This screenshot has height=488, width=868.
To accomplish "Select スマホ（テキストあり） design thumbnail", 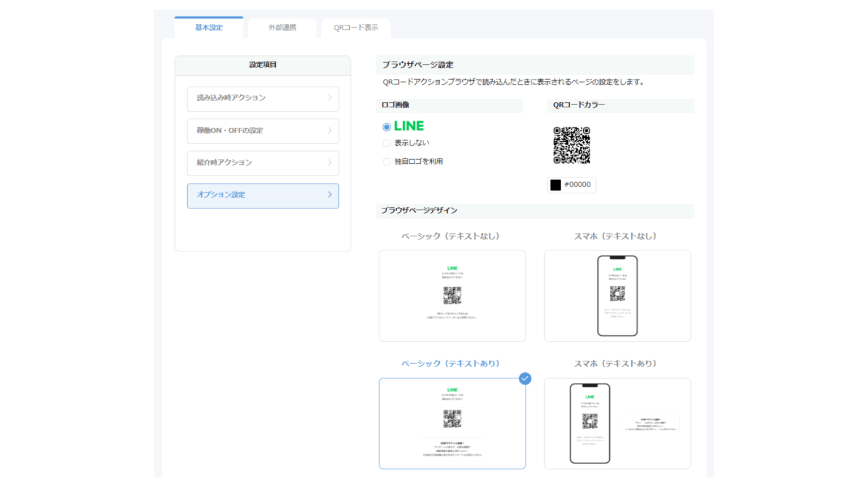I will [x=617, y=424].
